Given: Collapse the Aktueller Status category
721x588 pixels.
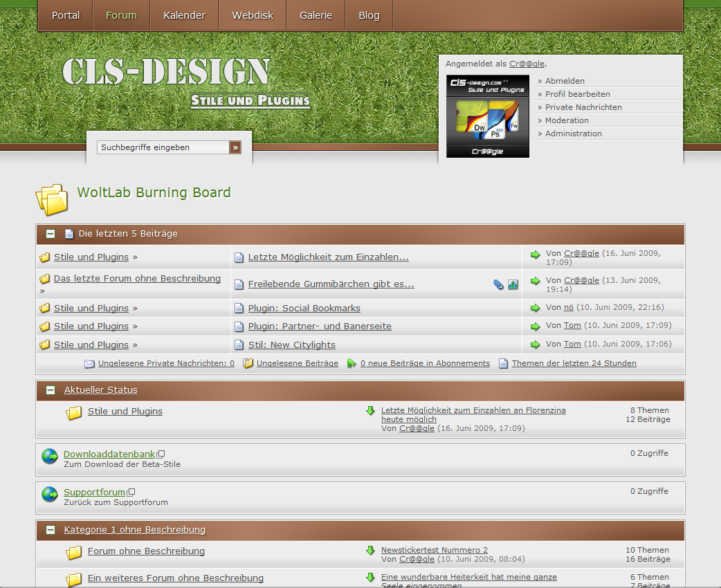Looking at the screenshot, I should coord(51,390).
